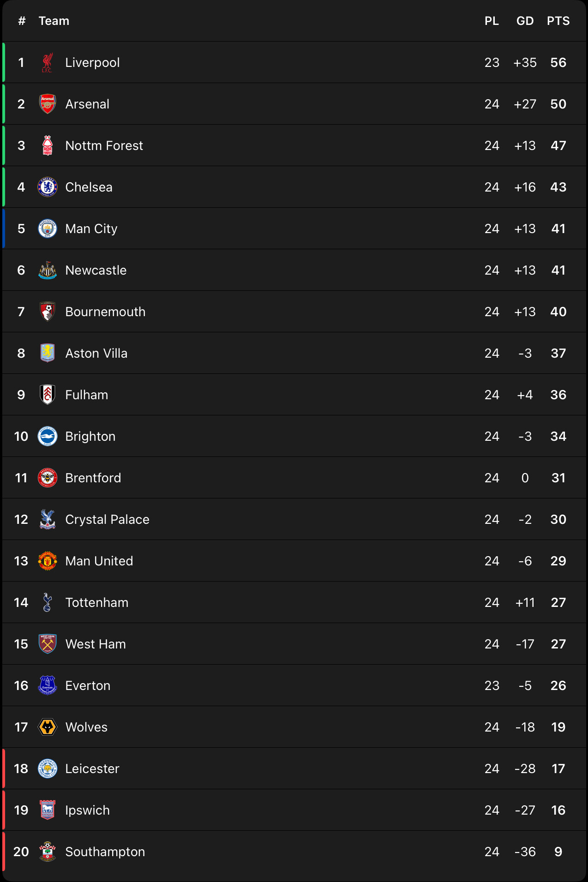Screen dimensions: 588x882
Task: Click the PL column header
Action: click(x=492, y=21)
